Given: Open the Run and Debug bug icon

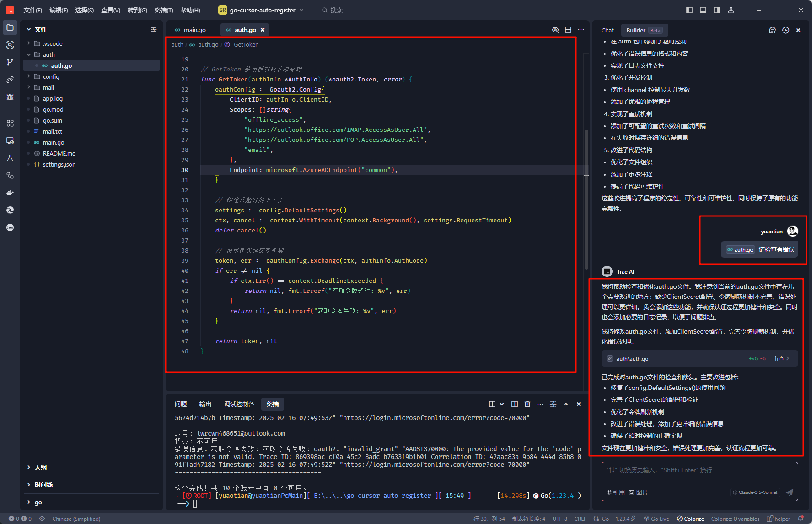Looking at the screenshot, I should (10, 97).
